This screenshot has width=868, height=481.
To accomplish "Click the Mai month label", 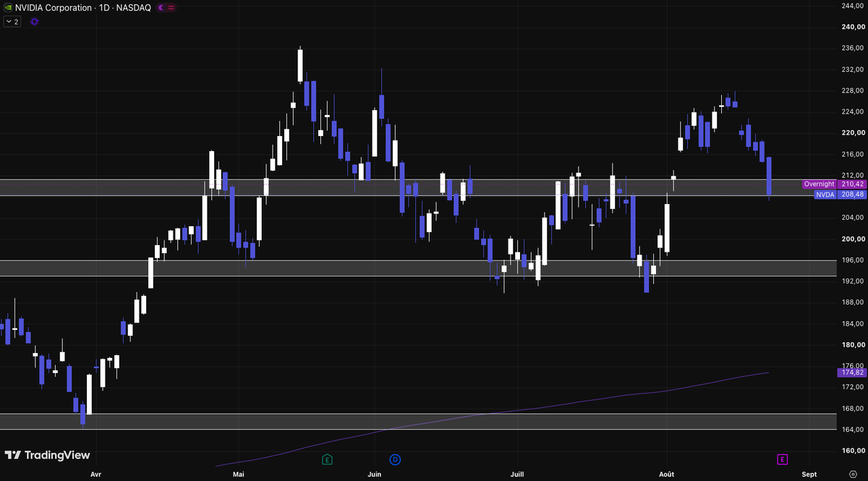I will coord(239,474).
